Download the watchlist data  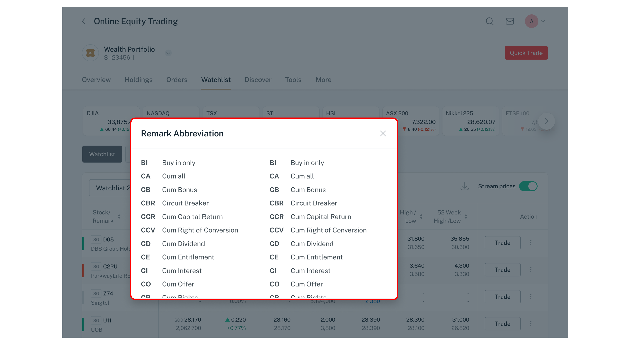coord(464,186)
